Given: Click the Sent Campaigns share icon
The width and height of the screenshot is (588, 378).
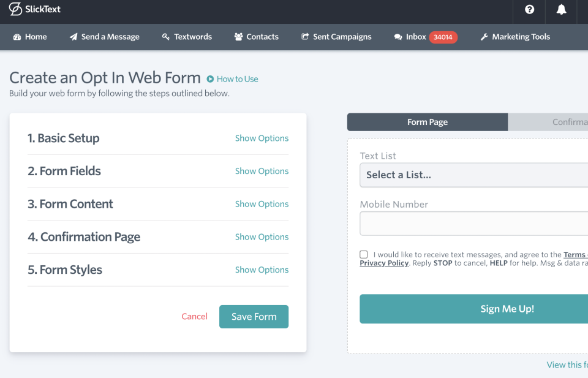Looking at the screenshot, I should point(305,37).
